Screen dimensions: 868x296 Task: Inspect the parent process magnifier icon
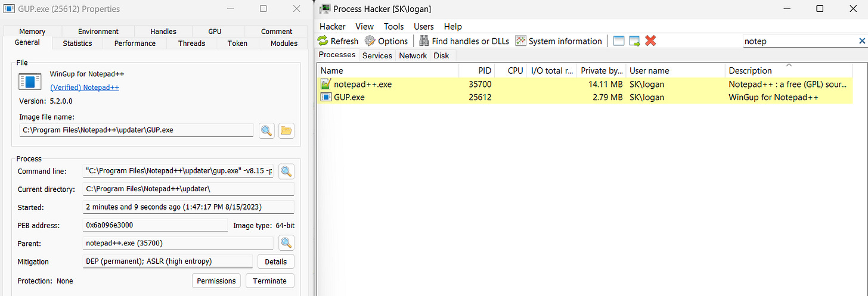286,243
